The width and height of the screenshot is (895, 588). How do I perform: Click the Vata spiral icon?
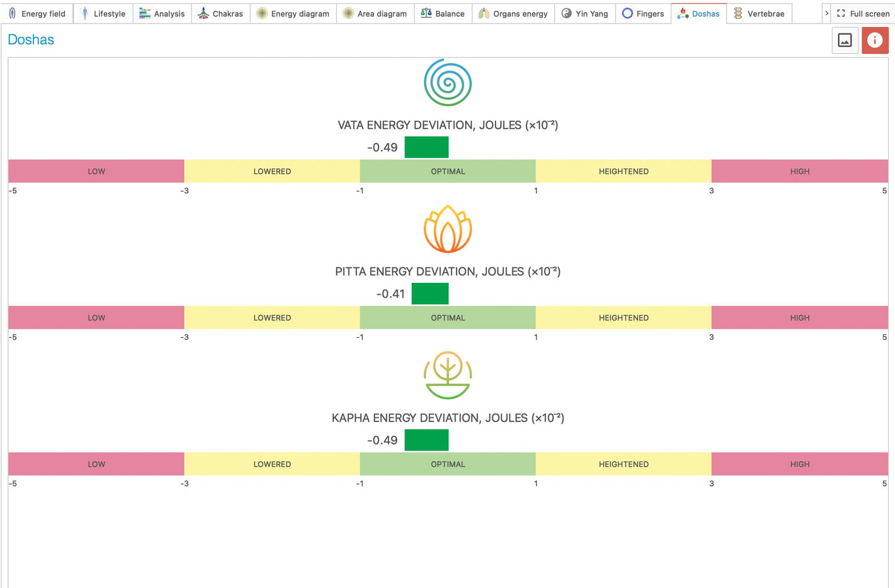[448, 82]
